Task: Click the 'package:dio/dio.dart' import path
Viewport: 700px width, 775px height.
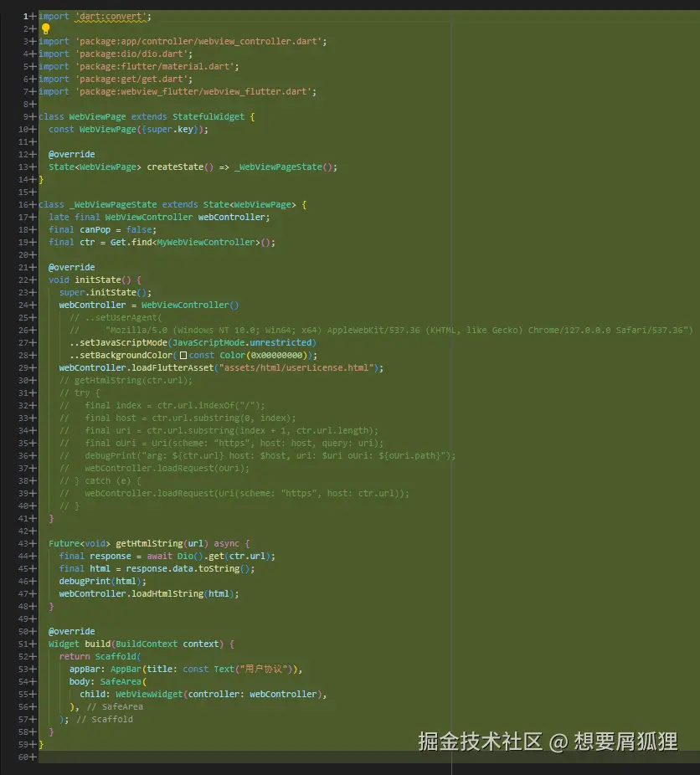Action: coord(131,54)
